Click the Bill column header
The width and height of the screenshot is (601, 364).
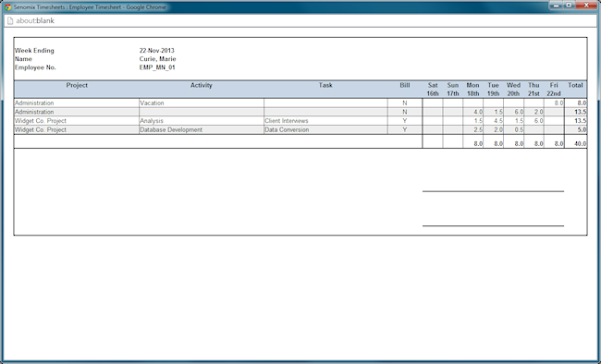405,85
